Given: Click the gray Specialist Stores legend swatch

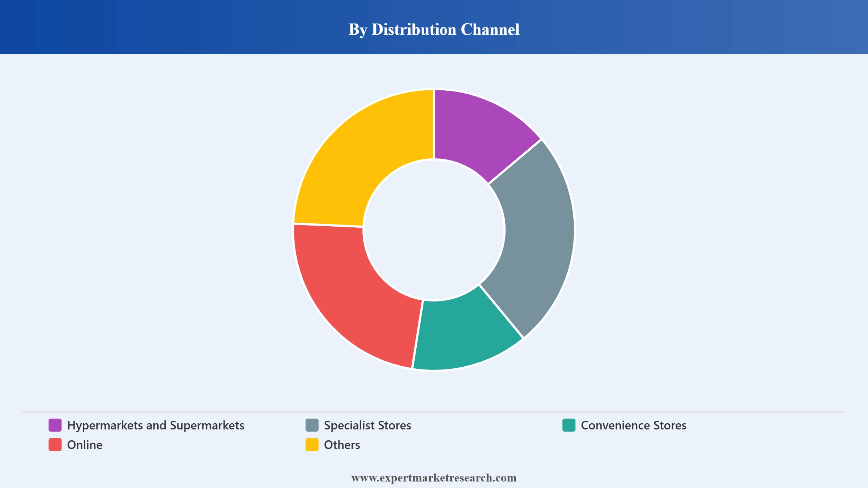Looking at the screenshot, I should coord(312,425).
